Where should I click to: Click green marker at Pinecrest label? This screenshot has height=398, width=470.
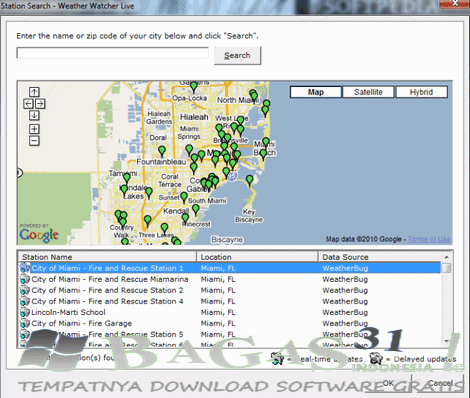tap(185, 219)
